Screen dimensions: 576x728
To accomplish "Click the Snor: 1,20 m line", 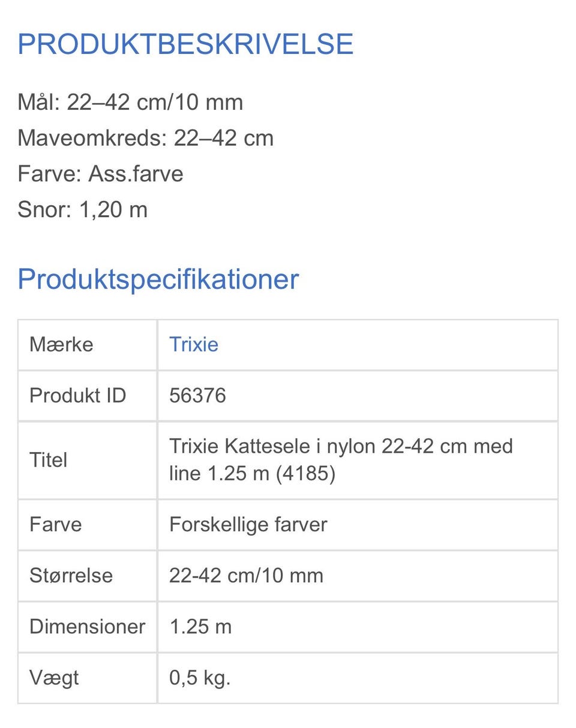I will (82, 210).
